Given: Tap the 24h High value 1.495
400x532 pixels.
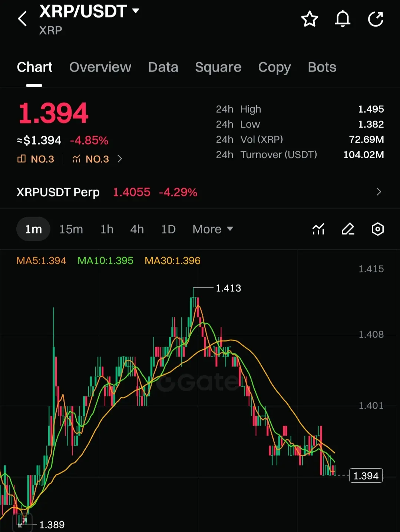Looking at the screenshot, I should 371,109.
